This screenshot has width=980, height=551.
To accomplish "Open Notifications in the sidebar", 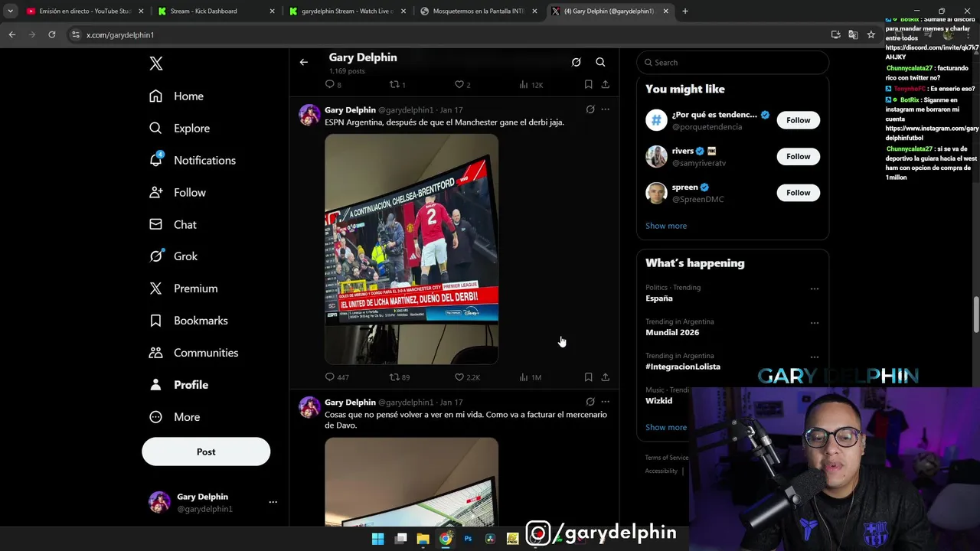I will (x=193, y=160).
